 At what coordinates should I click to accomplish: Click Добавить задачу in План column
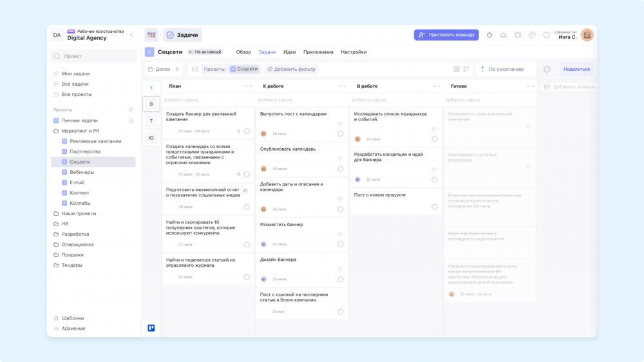[181, 100]
